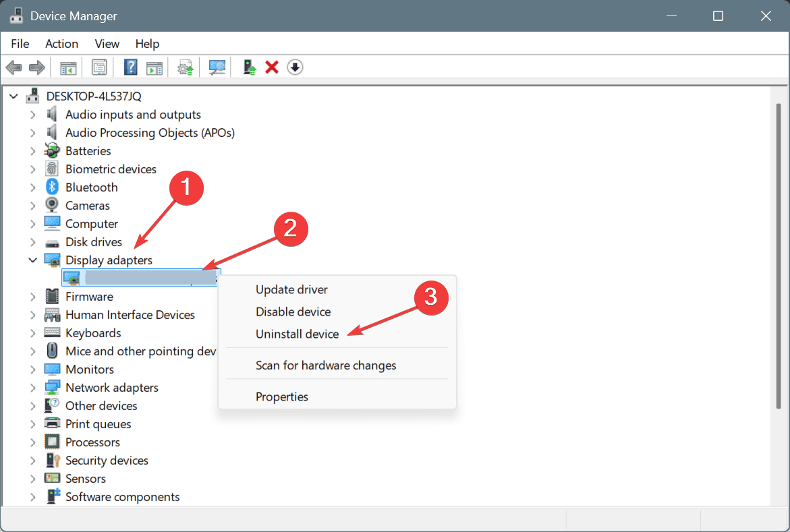Expand the Software components chevron
Viewport: 790px width, 532px height.
[x=33, y=497]
